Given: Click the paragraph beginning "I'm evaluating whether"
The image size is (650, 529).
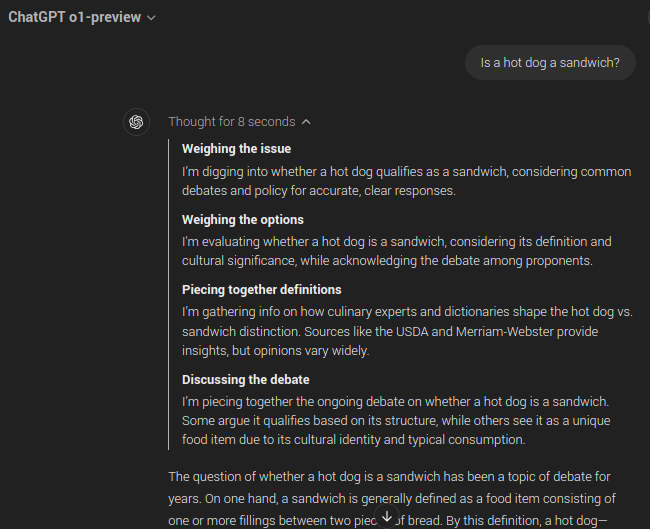Looking at the screenshot, I should [x=396, y=251].
